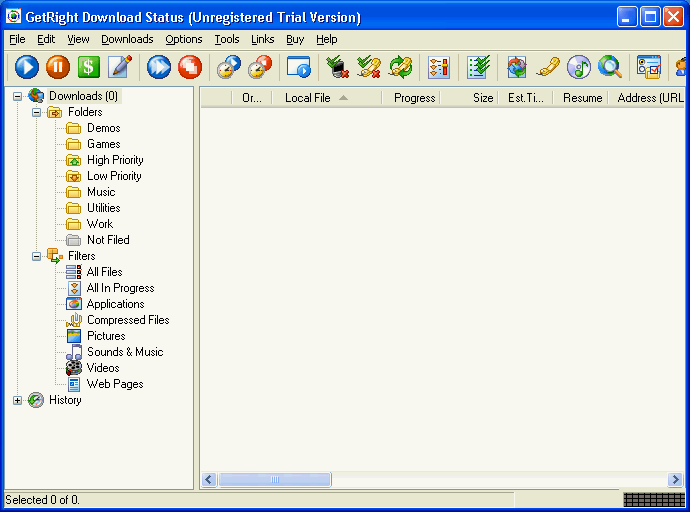The image size is (690, 512).
Task: Click the stopwatch with blue play icon
Action: (229, 67)
